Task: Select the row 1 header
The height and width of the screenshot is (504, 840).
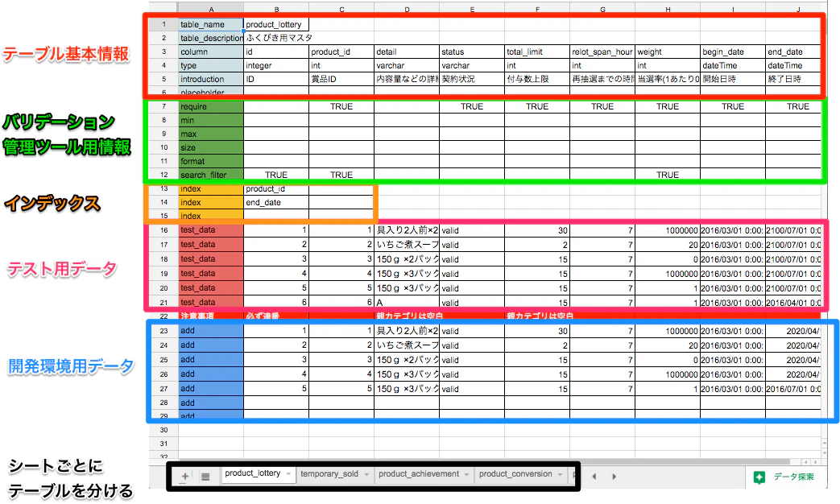Action: [164, 25]
